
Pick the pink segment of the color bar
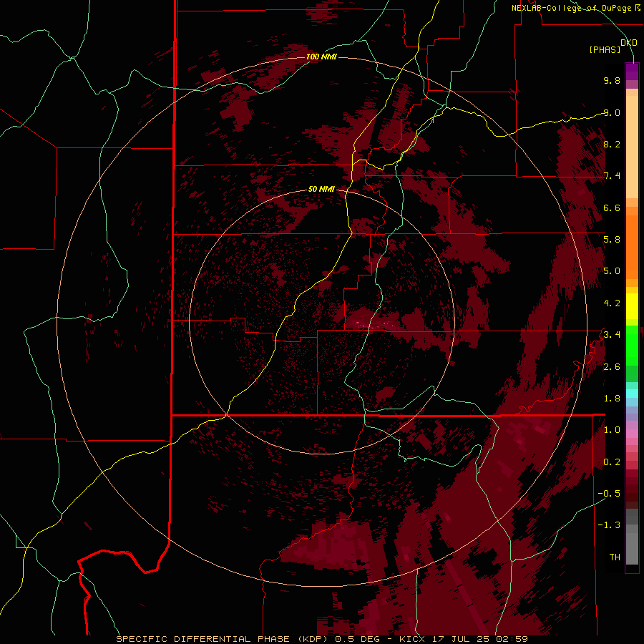(x=632, y=434)
